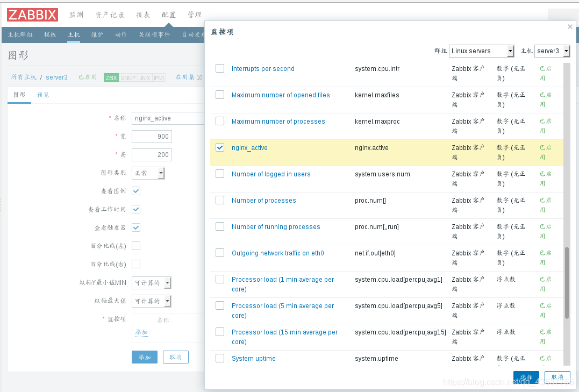Click key text 'system.users.num'
579x392 pixels.
(382, 174)
